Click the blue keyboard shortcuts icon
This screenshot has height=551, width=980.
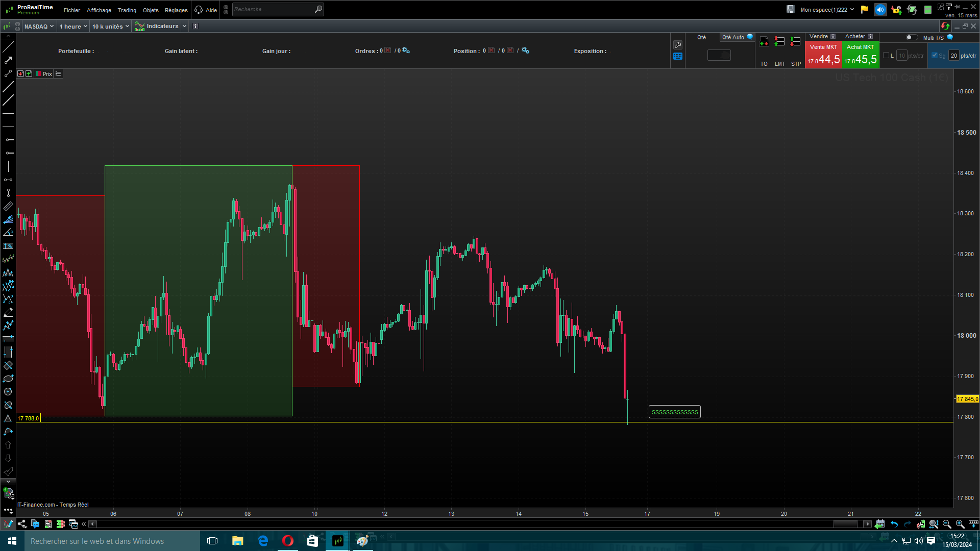[x=678, y=57]
